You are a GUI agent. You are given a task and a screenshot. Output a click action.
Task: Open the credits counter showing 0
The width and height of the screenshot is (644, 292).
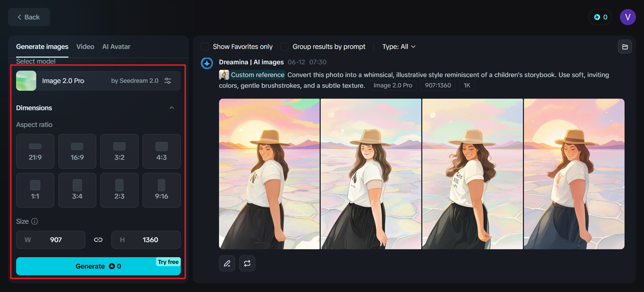(600, 17)
